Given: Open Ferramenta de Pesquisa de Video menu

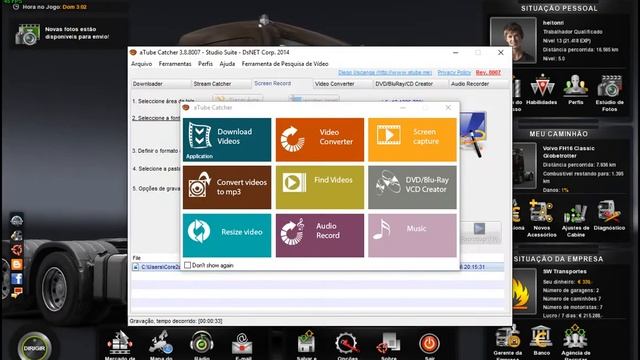Looking at the screenshot, I should click(x=285, y=64).
